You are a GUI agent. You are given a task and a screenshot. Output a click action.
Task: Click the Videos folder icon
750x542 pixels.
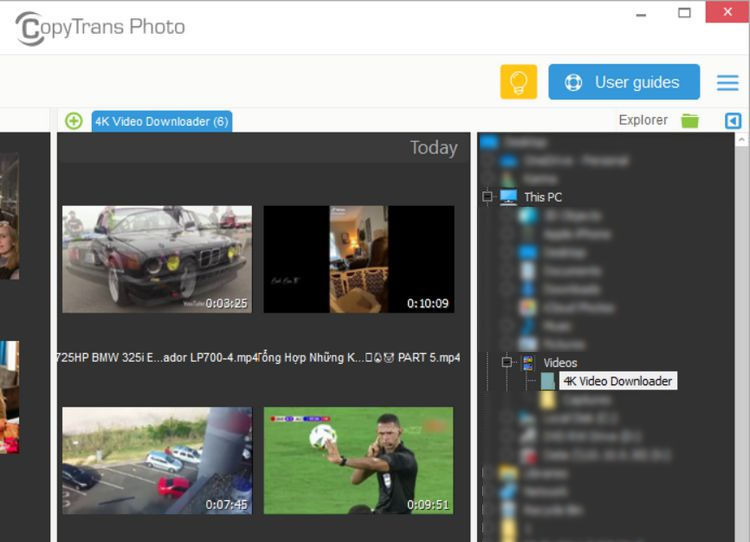(528, 363)
